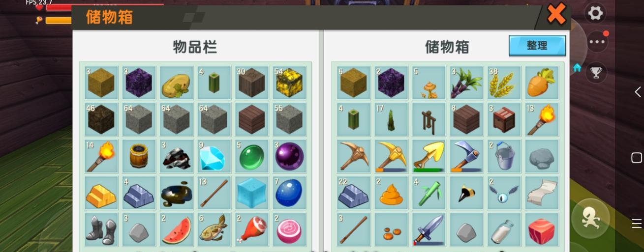
Task: Select the sword in the storage box
Action: pos(429,229)
